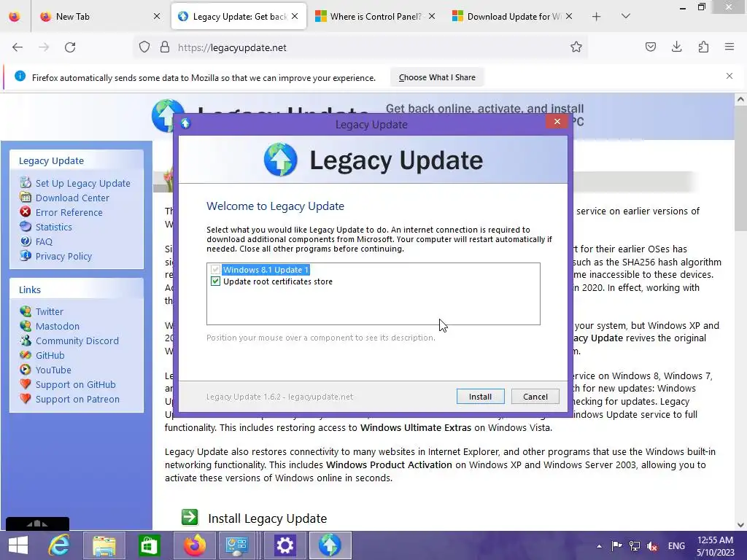The height and width of the screenshot is (560, 747).
Task: Open the Twitter link
Action: pos(49,311)
